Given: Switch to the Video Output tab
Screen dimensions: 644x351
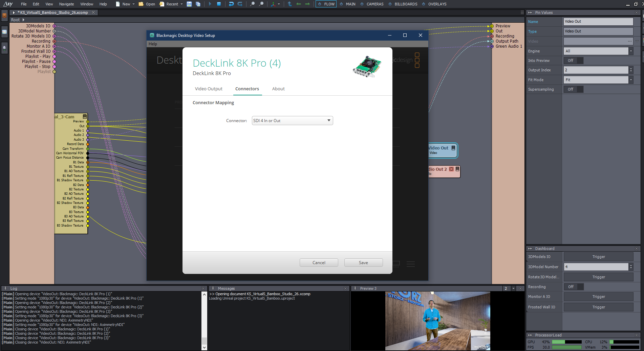Looking at the screenshot, I should point(209,89).
